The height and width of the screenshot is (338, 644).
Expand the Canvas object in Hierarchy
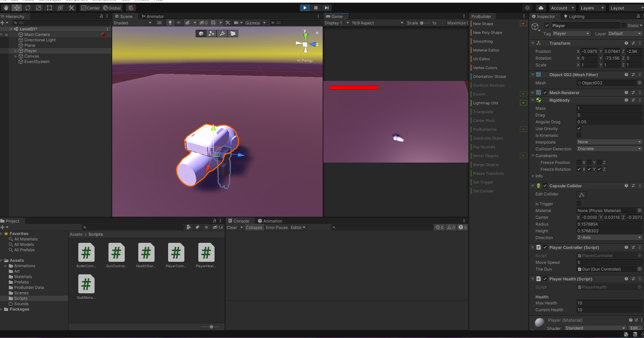pyautogui.click(x=16, y=56)
